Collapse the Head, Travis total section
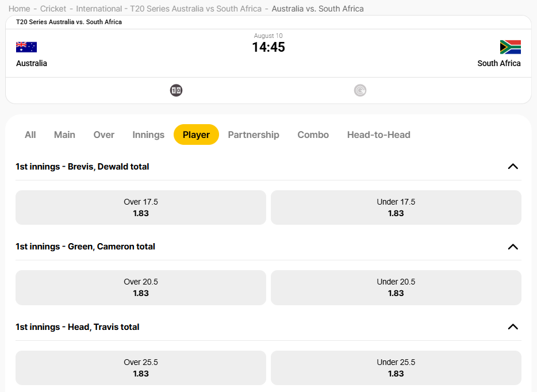Image resolution: width=537 pixels, height=392 pixels. [512, 326]
